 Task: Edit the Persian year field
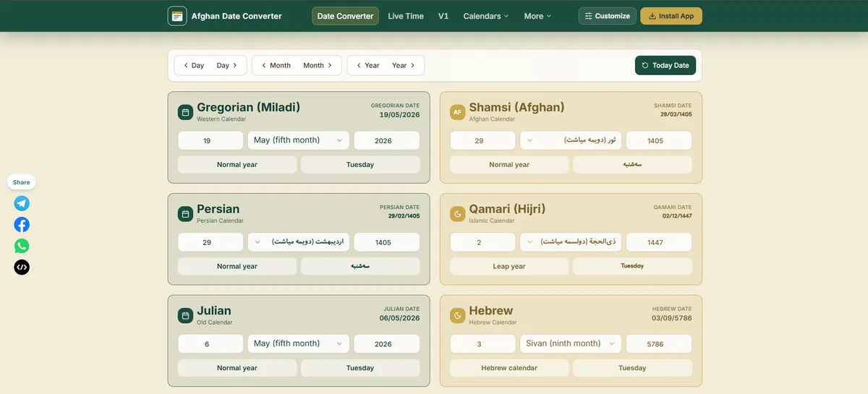click(387, 242)
